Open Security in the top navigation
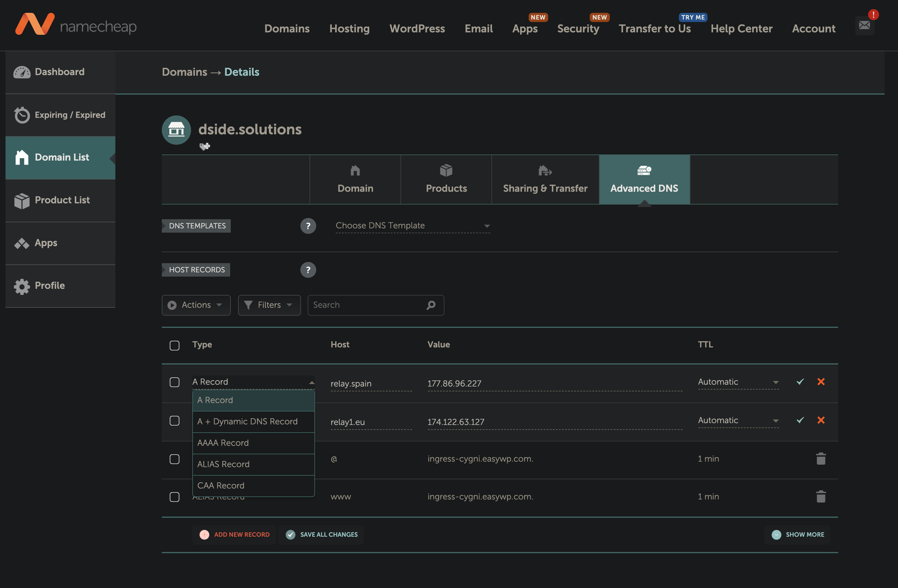 (578, 29)
